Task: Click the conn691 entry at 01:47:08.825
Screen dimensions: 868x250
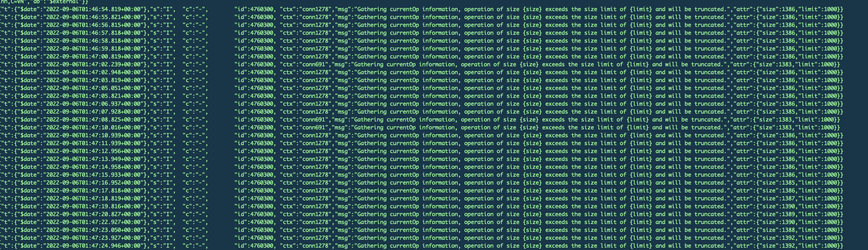Action: click(x=313, y=120)
